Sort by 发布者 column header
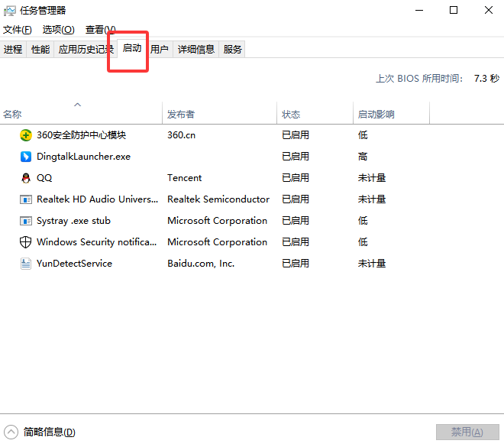This screenshot has width=504, height=447. coord(181,115)
